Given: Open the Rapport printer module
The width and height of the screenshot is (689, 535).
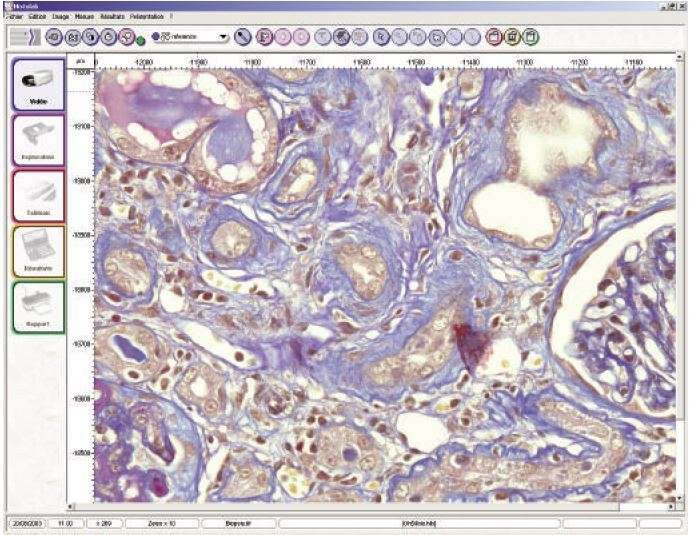Looking at the screenshot, I should [38, 306].
